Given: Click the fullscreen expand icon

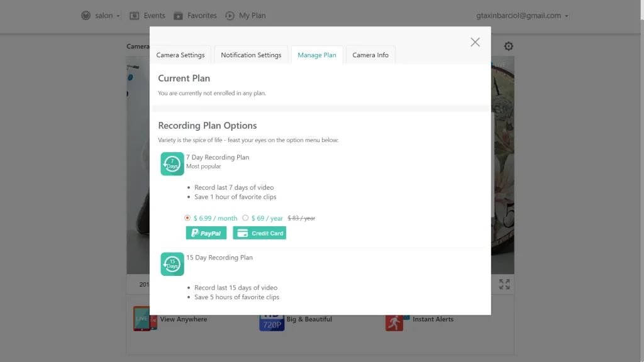Looking at the screenshot, I should [504, 285].
